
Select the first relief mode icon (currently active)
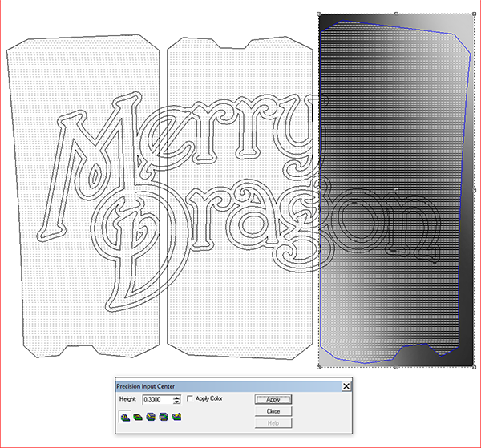pyautogui.click(x=125, y=417)
